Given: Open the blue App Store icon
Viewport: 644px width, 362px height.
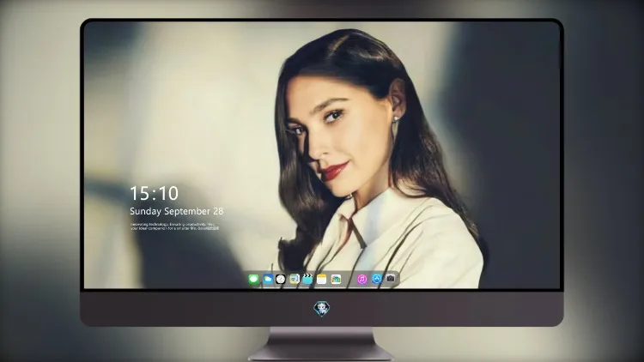Looking at the screenshot, I should pos(376,279).
